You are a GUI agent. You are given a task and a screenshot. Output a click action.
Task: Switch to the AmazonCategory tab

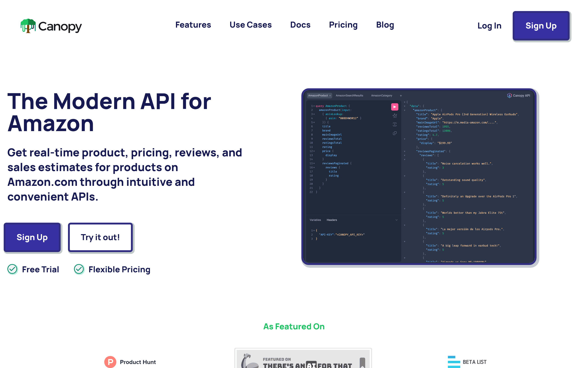[382, 96]
